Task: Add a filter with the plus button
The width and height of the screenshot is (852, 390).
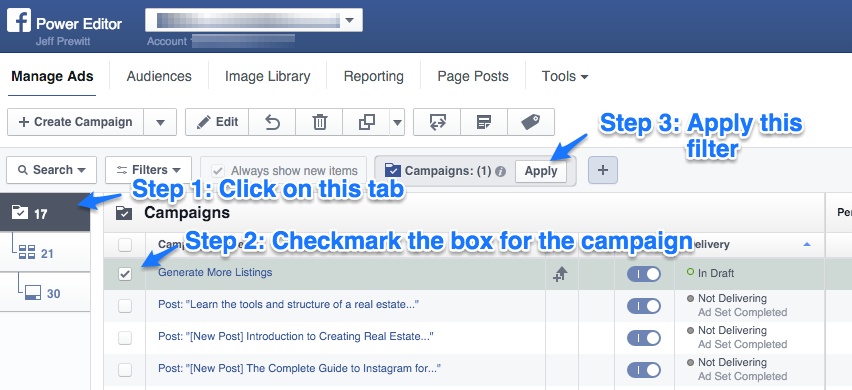Action: [x=603, y=170]
